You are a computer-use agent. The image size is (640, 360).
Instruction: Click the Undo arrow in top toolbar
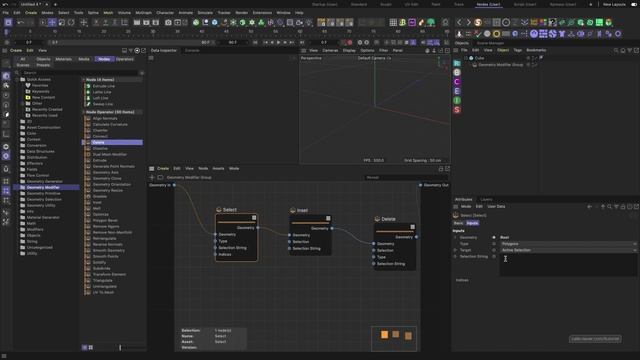click(x=20, y=22)
